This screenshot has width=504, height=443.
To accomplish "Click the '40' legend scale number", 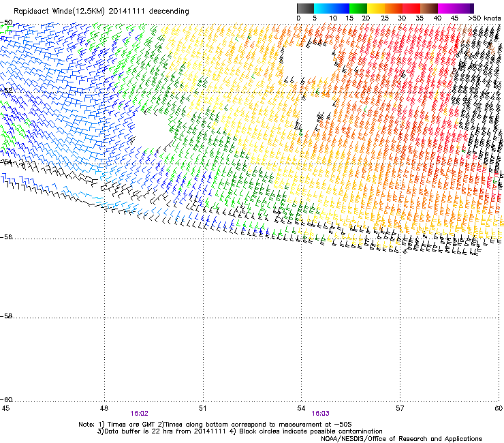I will (x=437, y=18).
